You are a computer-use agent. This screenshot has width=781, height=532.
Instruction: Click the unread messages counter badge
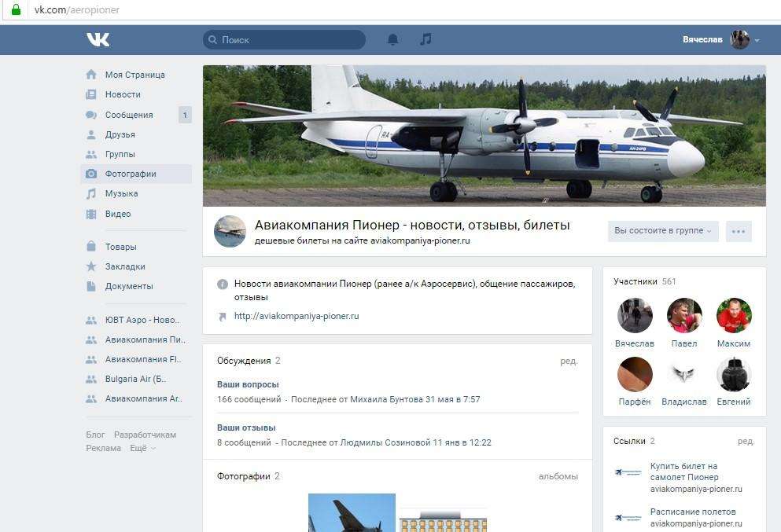tap(185, 115)
